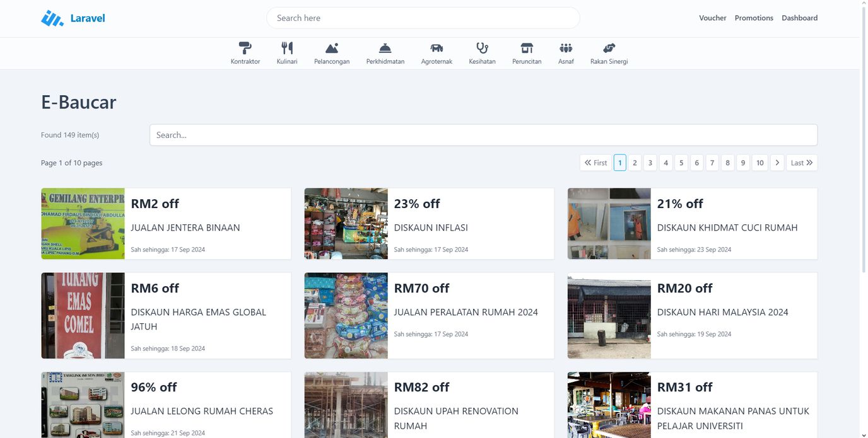Navigate to the Dashboard link
The width and height of the screenshot is (868, 438).
click(x=799, y=18)
